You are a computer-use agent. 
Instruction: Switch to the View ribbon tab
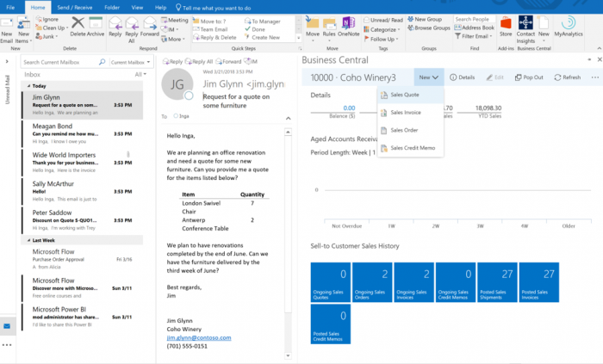137,7
